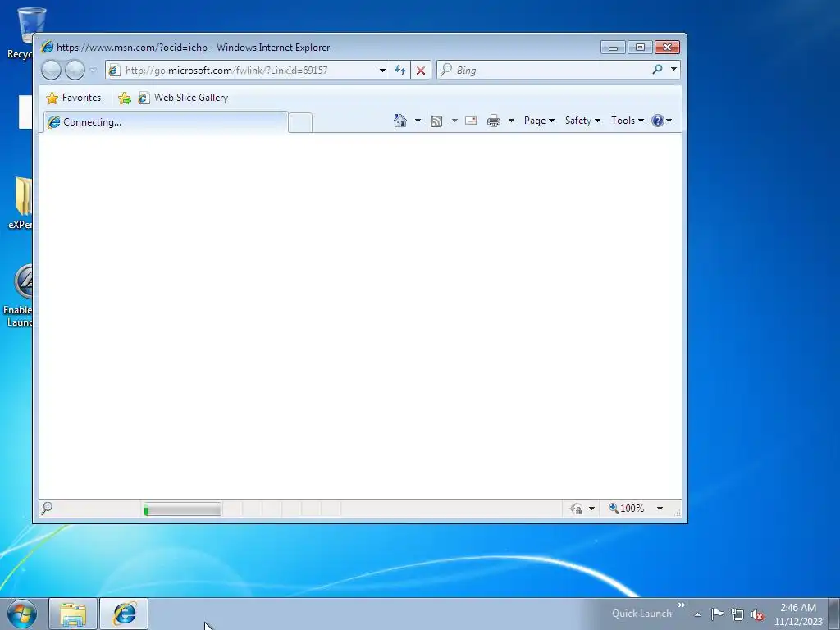
Task: Click the RSS Feeds icon
Action: click(436, 121)
